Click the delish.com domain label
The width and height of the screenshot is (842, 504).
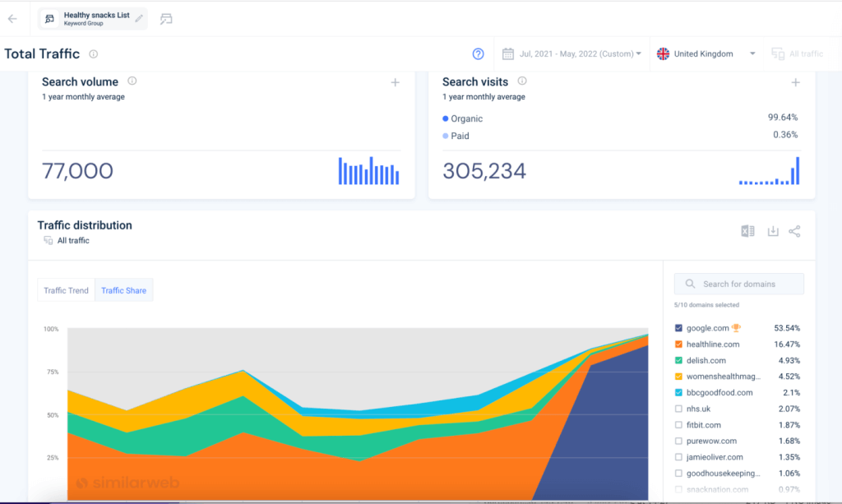click(x=706, y=360)
